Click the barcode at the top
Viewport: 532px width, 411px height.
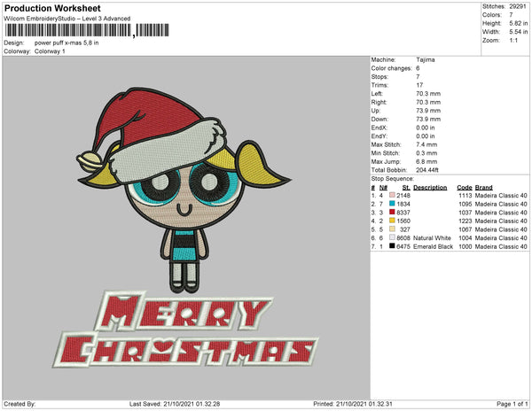point(87,30)
